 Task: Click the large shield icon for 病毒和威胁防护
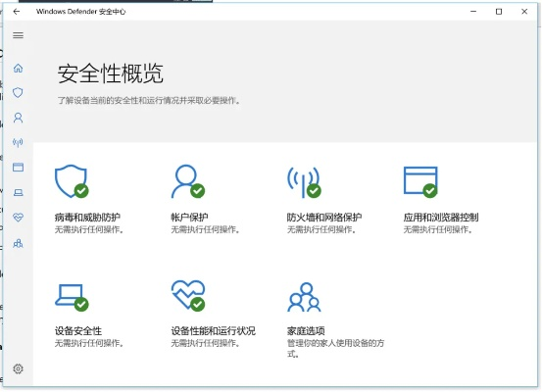(72, 181)
